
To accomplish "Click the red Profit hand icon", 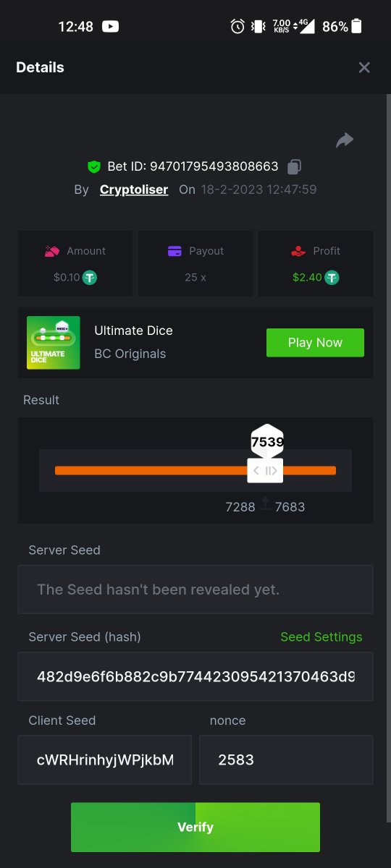I will [298, 251].
